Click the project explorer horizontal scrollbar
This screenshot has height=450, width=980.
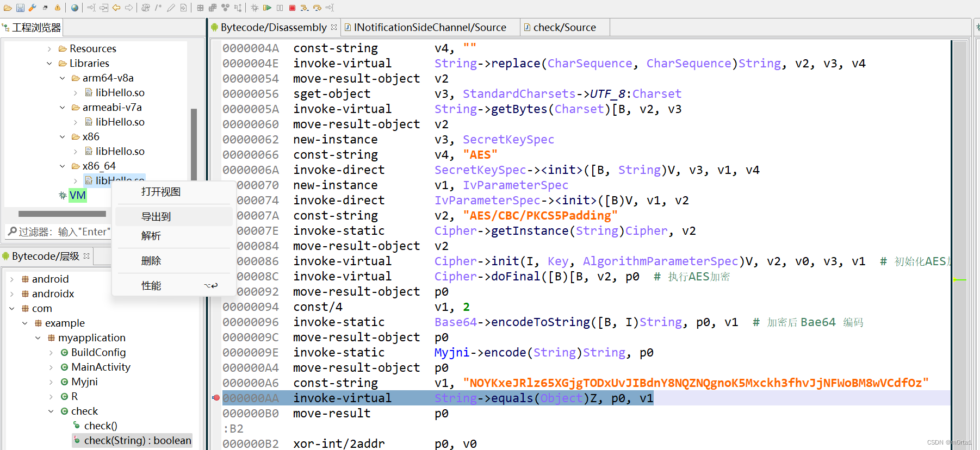pos(63,214)
